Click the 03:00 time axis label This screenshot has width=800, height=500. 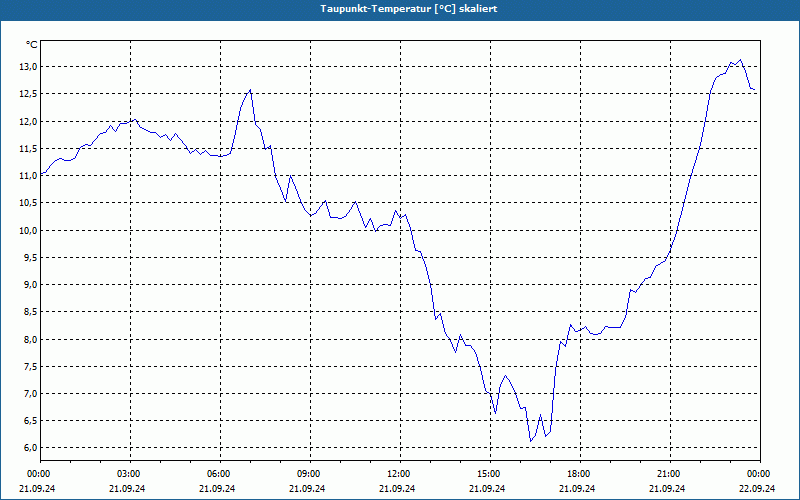tap(128, 474)
